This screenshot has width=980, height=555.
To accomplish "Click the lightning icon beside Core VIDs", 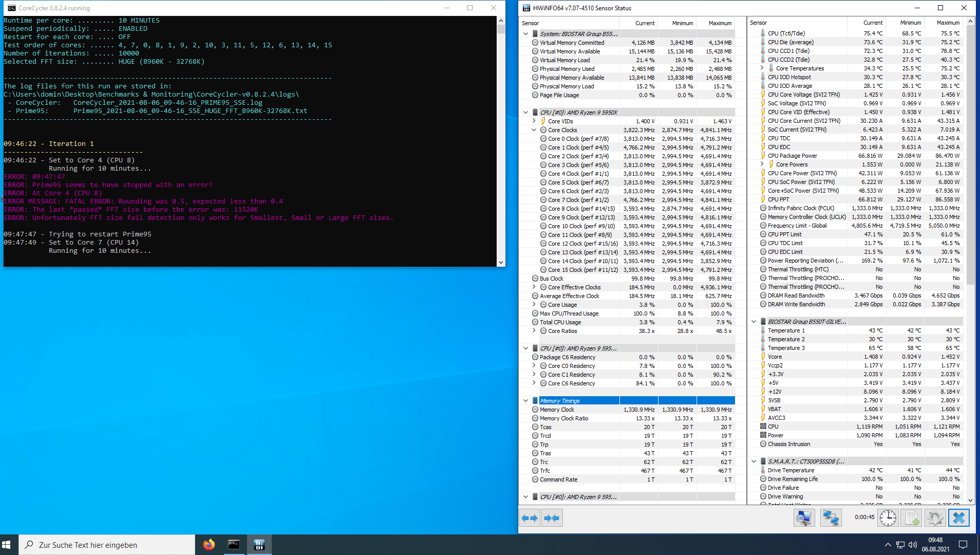I will point(543,121).
